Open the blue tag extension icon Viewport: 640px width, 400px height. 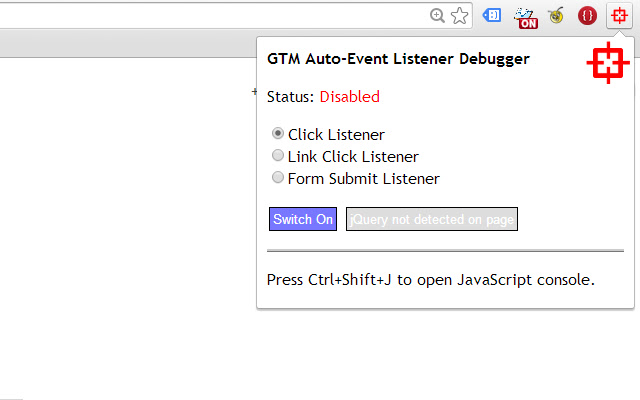[x=492, y=15]
